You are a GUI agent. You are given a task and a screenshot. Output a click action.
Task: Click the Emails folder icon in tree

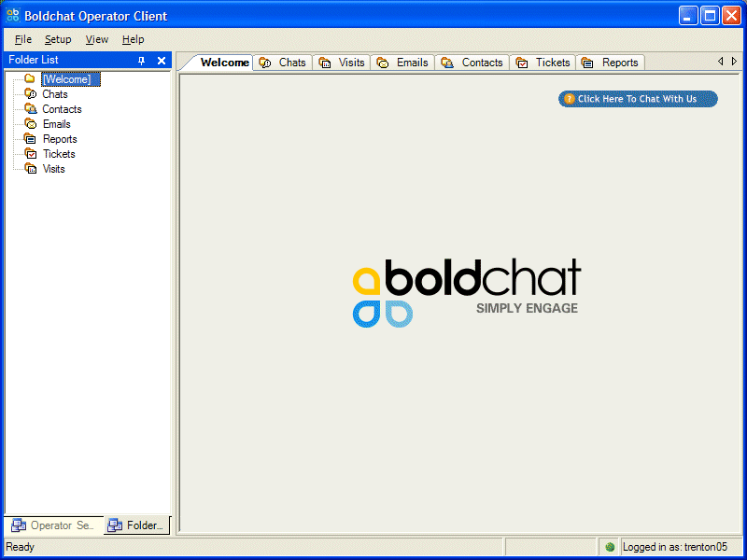31,124
